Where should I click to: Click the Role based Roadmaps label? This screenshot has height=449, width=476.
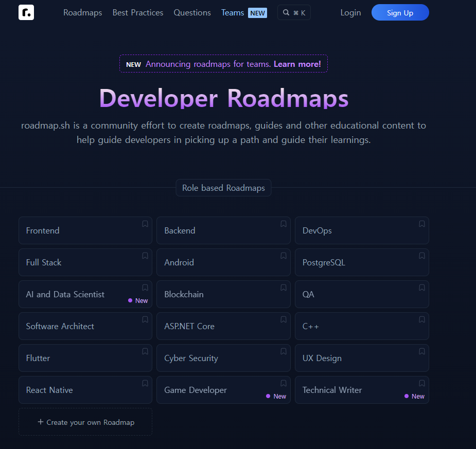[x=223, y=188]
